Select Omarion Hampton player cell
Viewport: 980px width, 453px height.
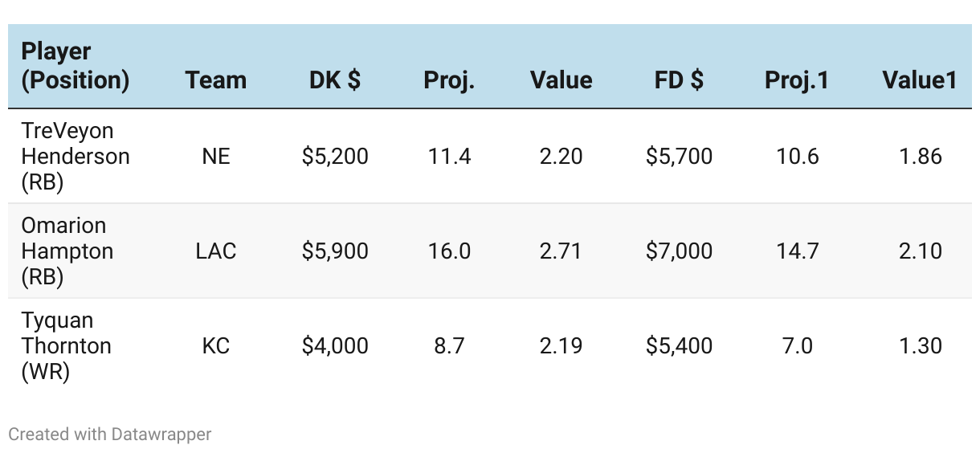(x=67, y=251)
